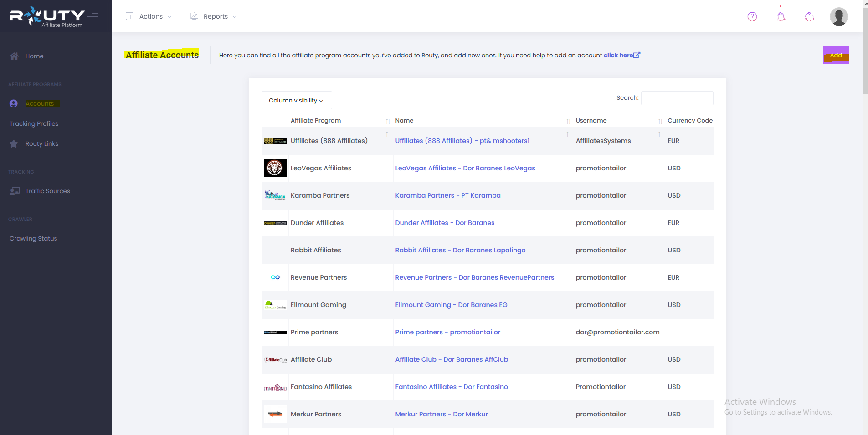This screenshot has height=435, width=868.
Task: Open the user profile avatar
Action: 839,17
